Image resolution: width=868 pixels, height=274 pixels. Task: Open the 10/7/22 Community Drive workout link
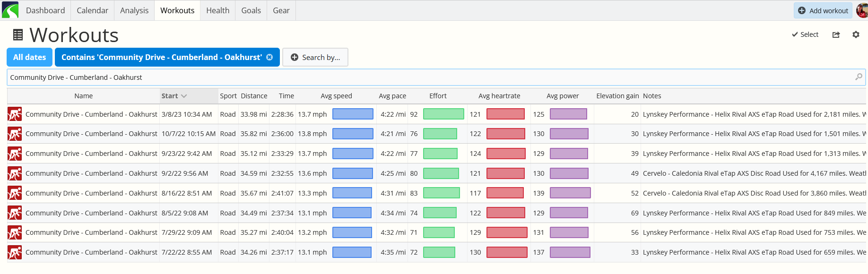(x=91, y=134)
